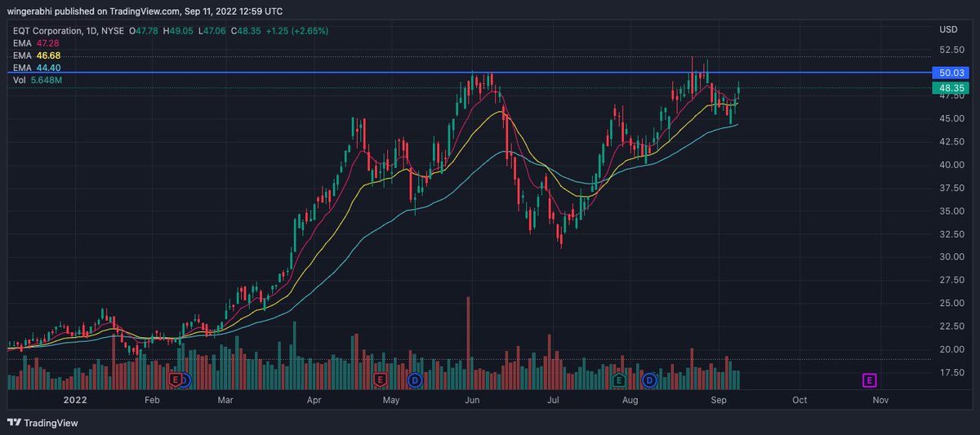Click the blue dividend marker in February
The image size is (980, 435).
coord(185,380)
